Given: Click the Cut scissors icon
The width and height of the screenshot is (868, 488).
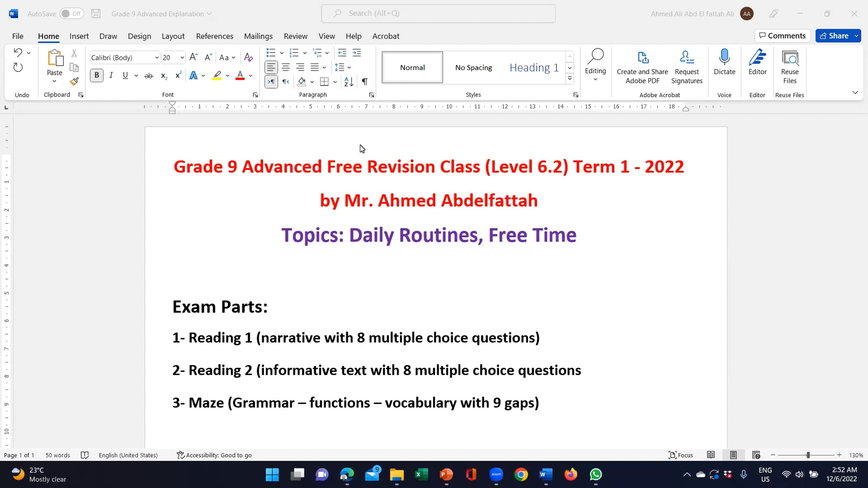Looking at the screenshot, I should [74, 53].
